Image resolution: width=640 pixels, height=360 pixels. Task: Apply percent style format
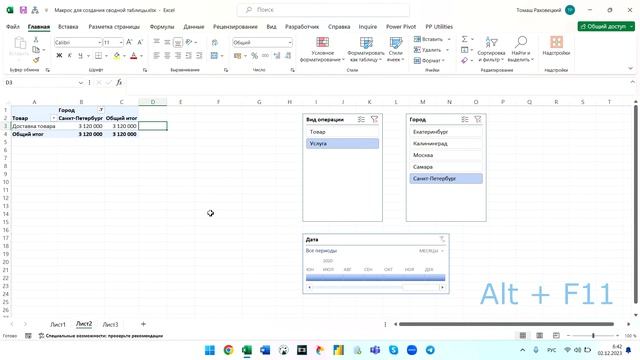coord(255,56)
